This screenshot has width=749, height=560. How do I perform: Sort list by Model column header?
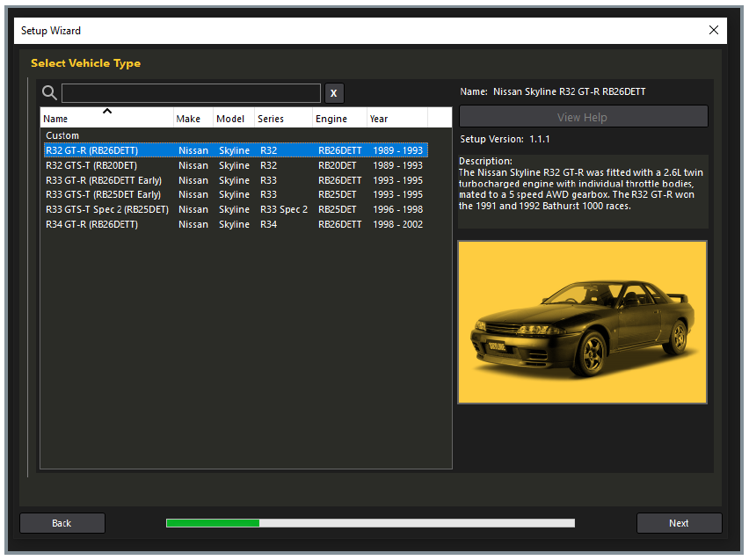[x=234, y=118]
